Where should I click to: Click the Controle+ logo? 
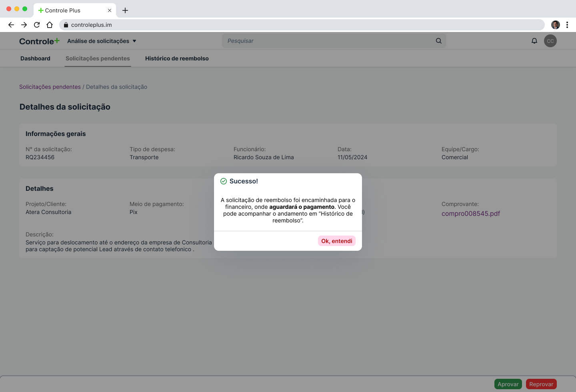tap(39, 41)
